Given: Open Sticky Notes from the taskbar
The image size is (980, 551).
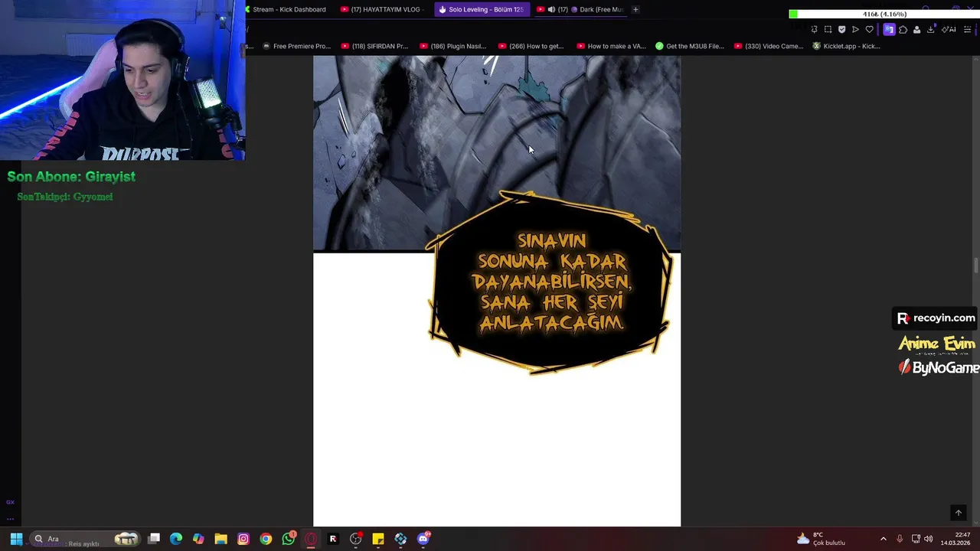Looking at the screenshot, I should click(x=378, y=539).
